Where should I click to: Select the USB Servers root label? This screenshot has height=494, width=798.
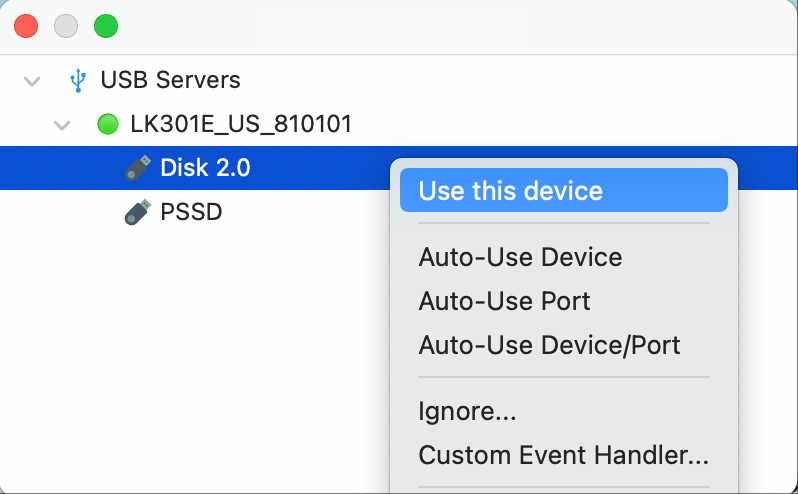coord(170,80)
